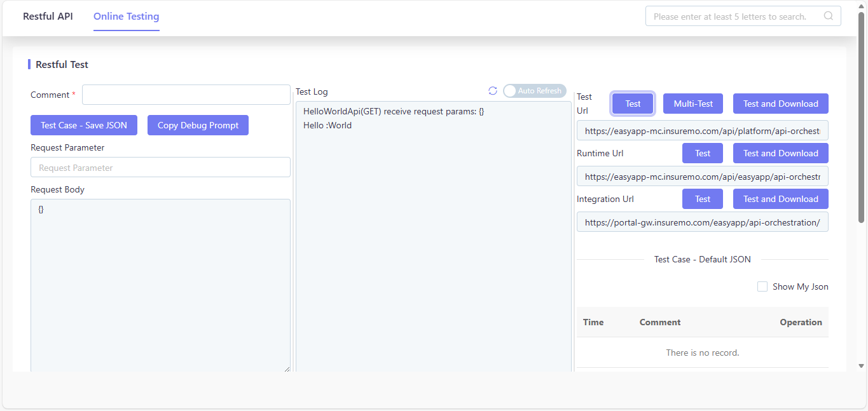Click the Test Log refresh icon

pyautogui.click(x=493, y=91)
